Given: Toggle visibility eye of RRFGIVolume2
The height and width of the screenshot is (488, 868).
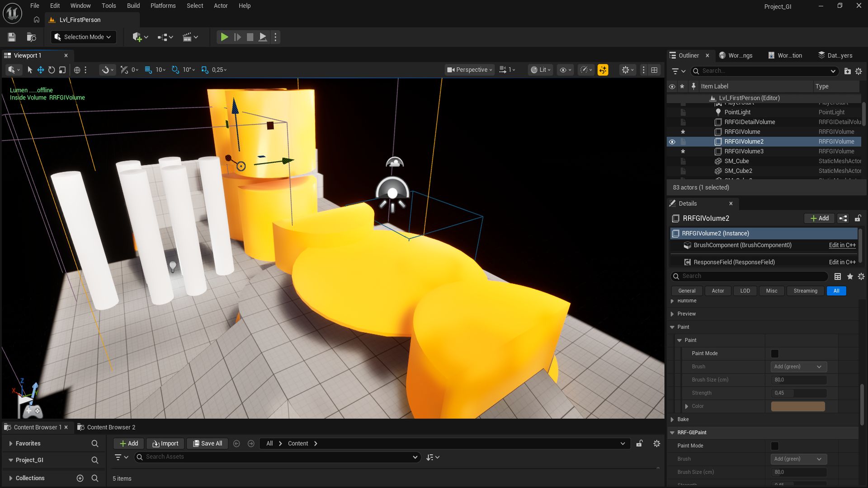Looking at the screenshot, I should coord(672,142).
